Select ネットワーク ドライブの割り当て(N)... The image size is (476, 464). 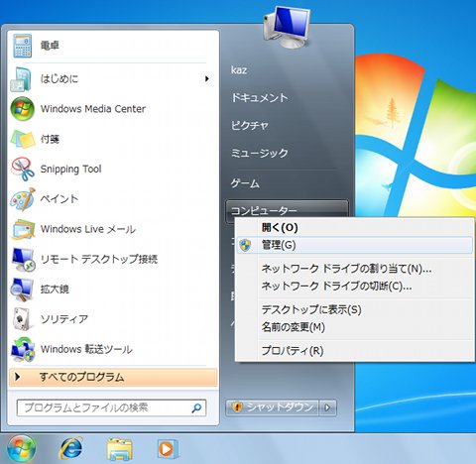coord(354,269)
